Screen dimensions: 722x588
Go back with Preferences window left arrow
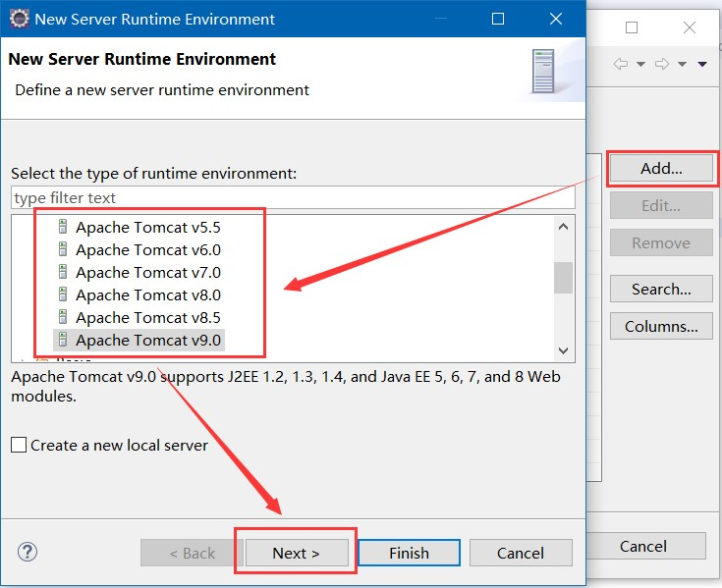621,64
